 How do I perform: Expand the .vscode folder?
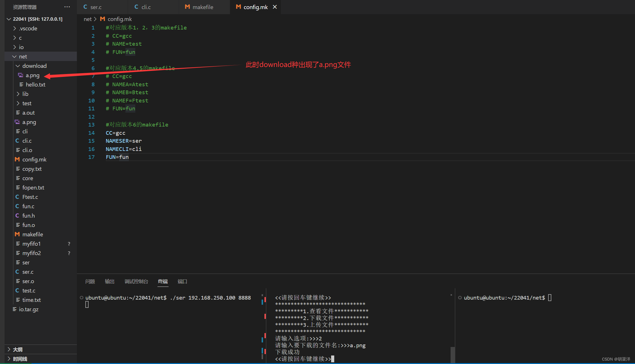(28, 28)
